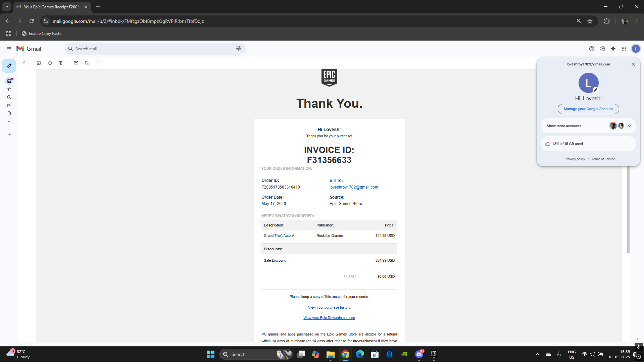Click the Order ID F2005170503310410 text

281,187
